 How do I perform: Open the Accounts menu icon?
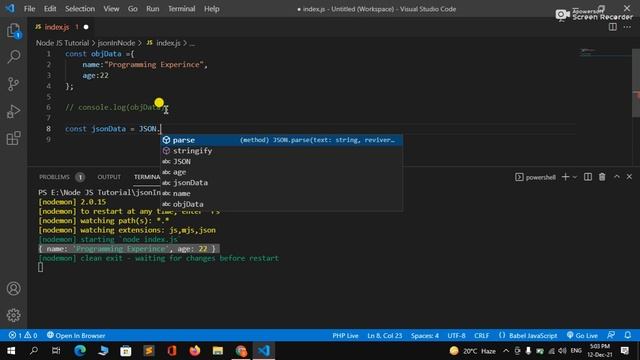pyautogui.click(x=13, y=289)
